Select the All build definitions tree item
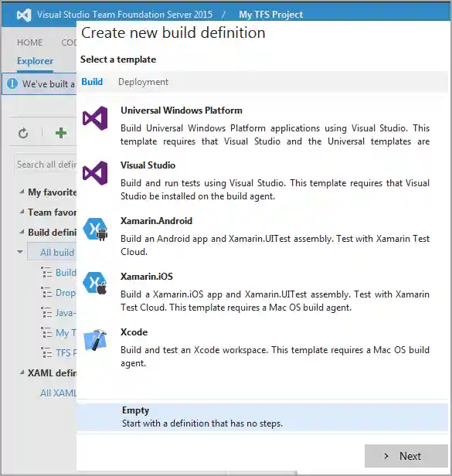The height and width of the screenshot is (476, 452). [x=52, y=252]
